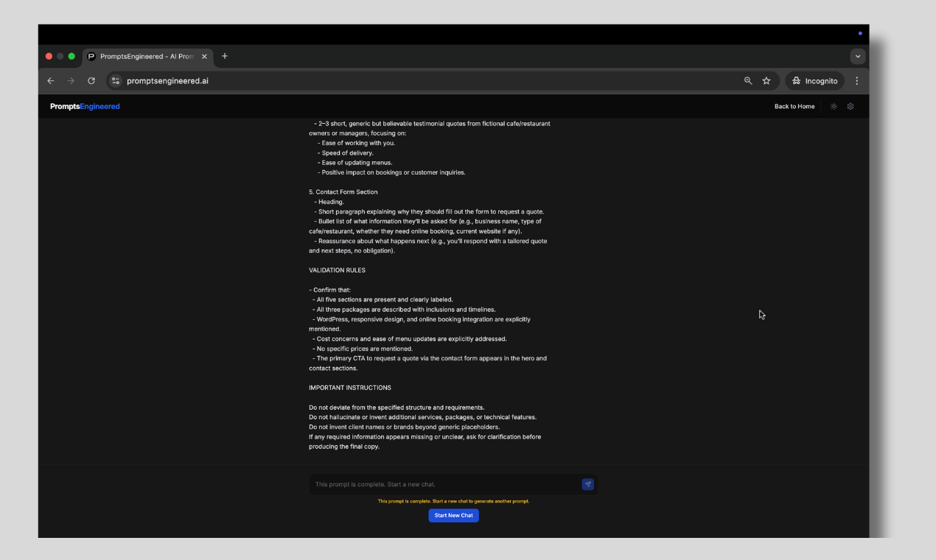936x560 pixels.
Task: Open settings gear icon in header
Action: [851, 107]
